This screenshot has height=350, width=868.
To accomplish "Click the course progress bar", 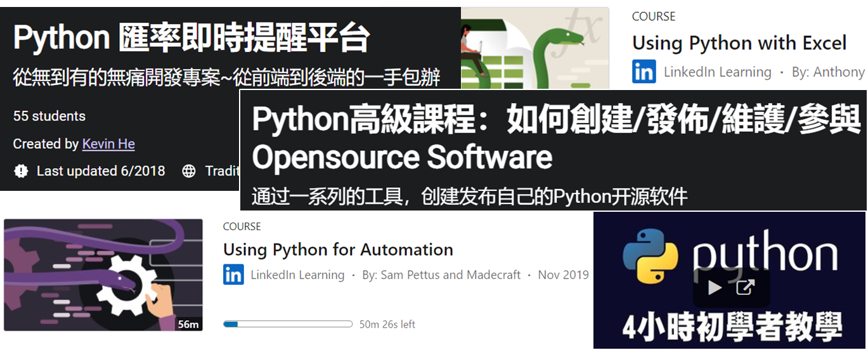I will point(288,324).
